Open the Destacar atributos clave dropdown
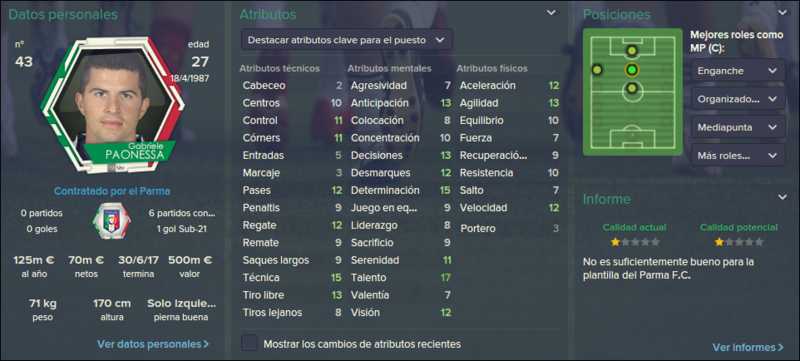This screenshot has width=800, height=361. [347, 40]
